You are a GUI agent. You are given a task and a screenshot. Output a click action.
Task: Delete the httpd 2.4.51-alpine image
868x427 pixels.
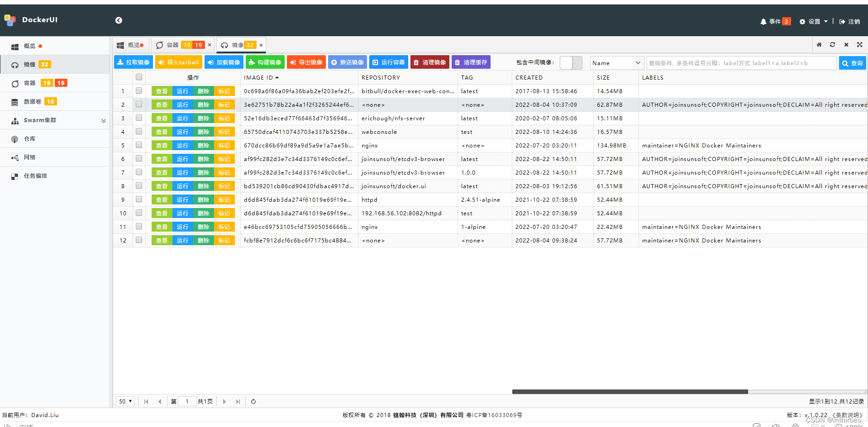pyautogui.click(x=204, y=199)
